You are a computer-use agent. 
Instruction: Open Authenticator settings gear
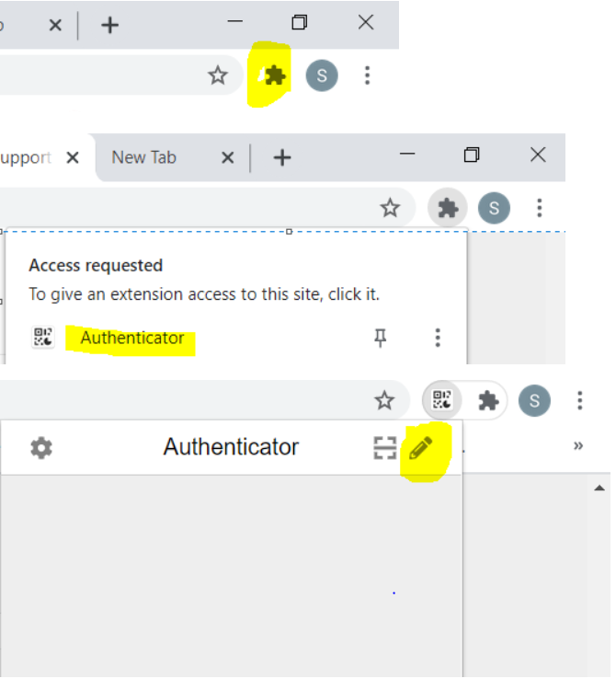[41, 448]
